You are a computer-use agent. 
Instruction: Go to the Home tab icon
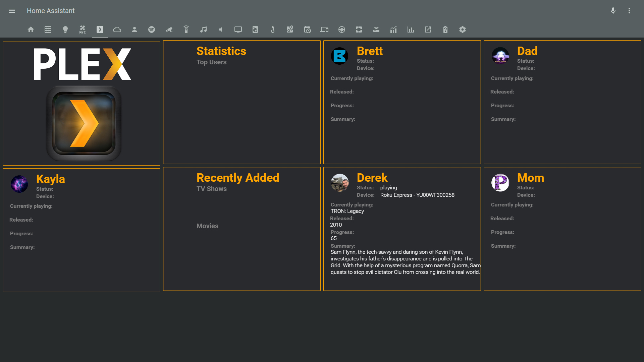click(31, 29)
